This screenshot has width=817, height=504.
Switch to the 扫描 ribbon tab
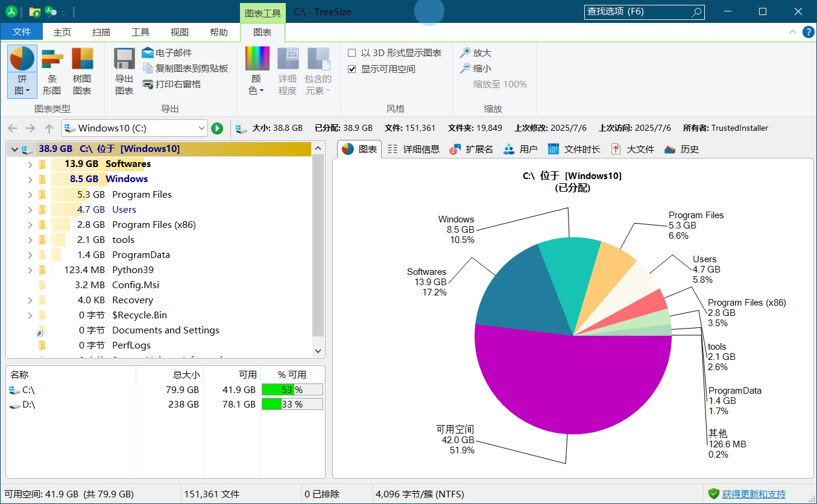(x=101, y=32)
